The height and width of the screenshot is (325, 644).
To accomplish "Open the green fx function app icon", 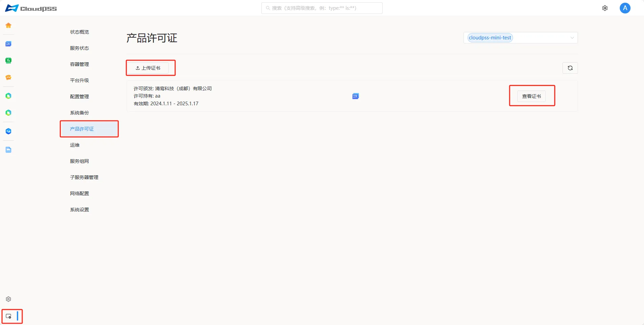I will [x=8, y=61].
